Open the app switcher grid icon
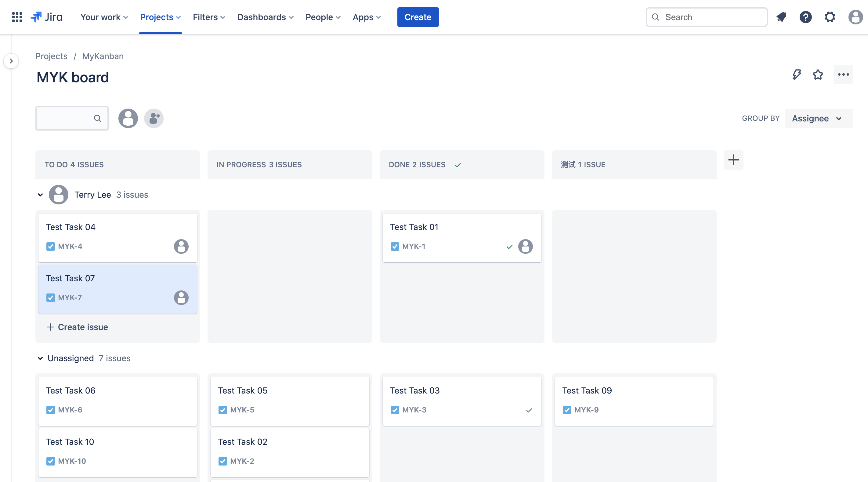Viewport: 868px width, 482px height. [17, 17]
